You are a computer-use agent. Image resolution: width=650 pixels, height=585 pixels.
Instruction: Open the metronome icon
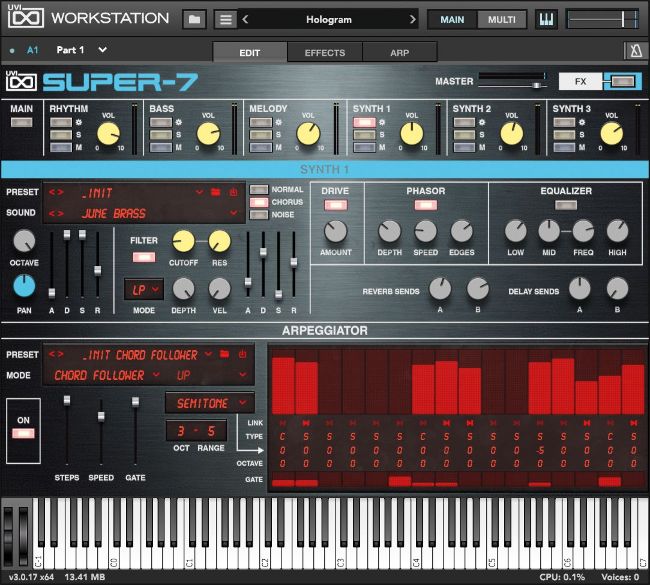coord(635,51)
